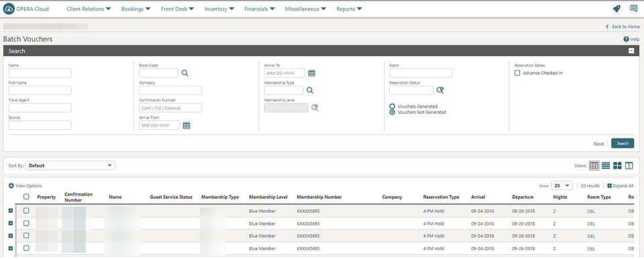
Task: Open the messages icon in header
Action: [634, 9]
